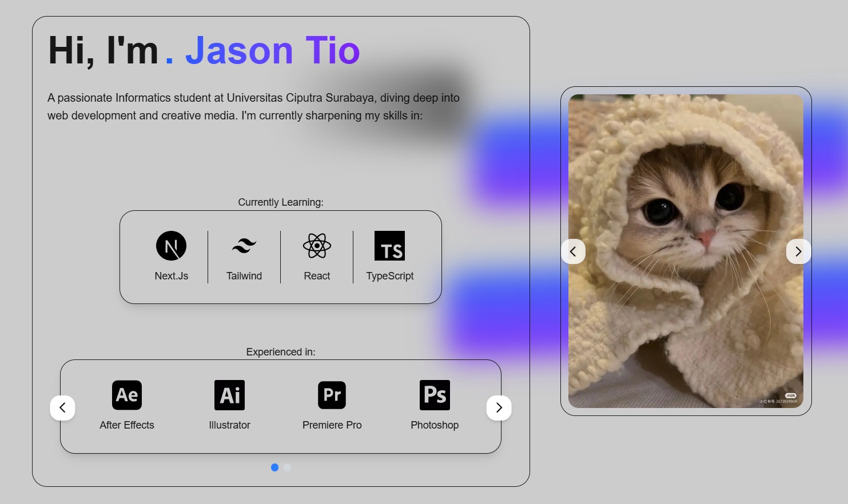
Task: Click the Photoshop Ps icon
Action: (x=435, y=395)
